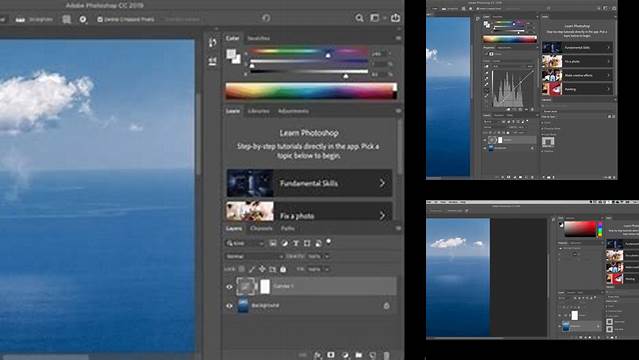Open the History panel icon
Viewport: 639px width, 360px height.
tap(212, 42)
